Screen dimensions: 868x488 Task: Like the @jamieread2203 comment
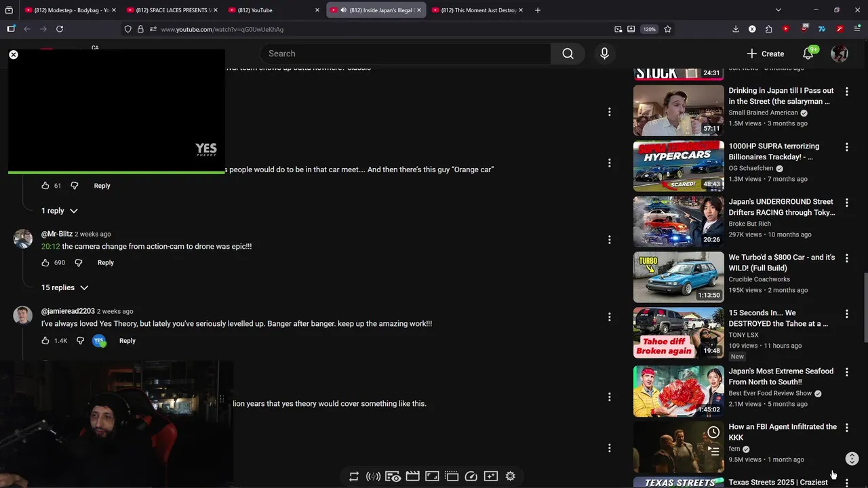pyautogui.click(x=45, y=341)
